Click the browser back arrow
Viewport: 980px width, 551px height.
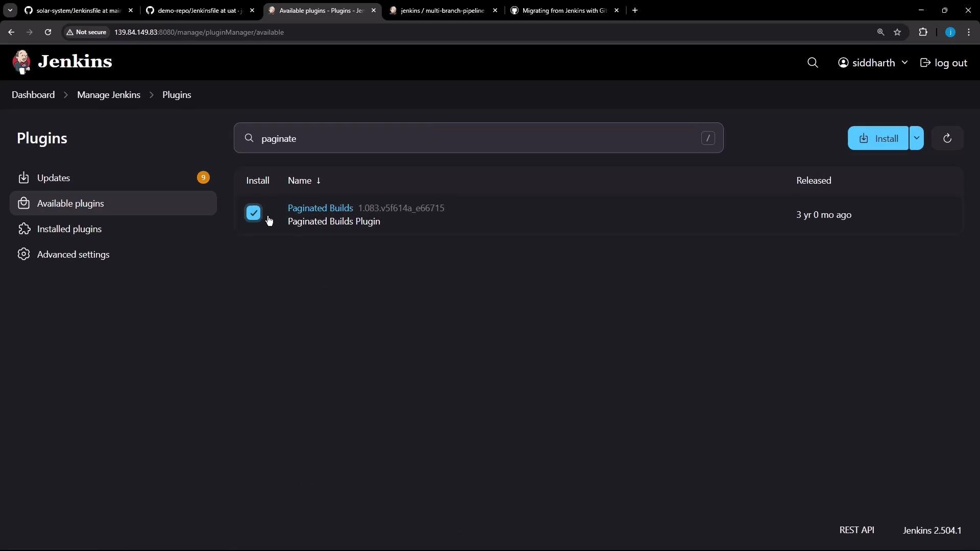click(11, 32)
